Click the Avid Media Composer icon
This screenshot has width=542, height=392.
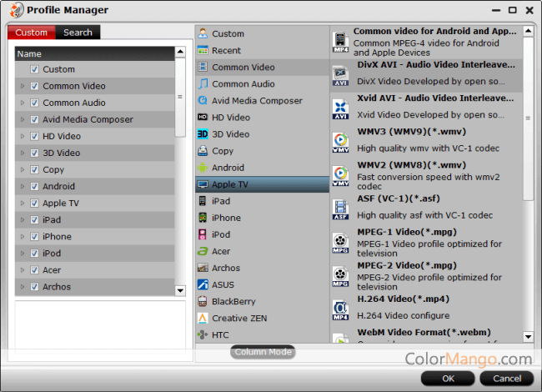203,101
